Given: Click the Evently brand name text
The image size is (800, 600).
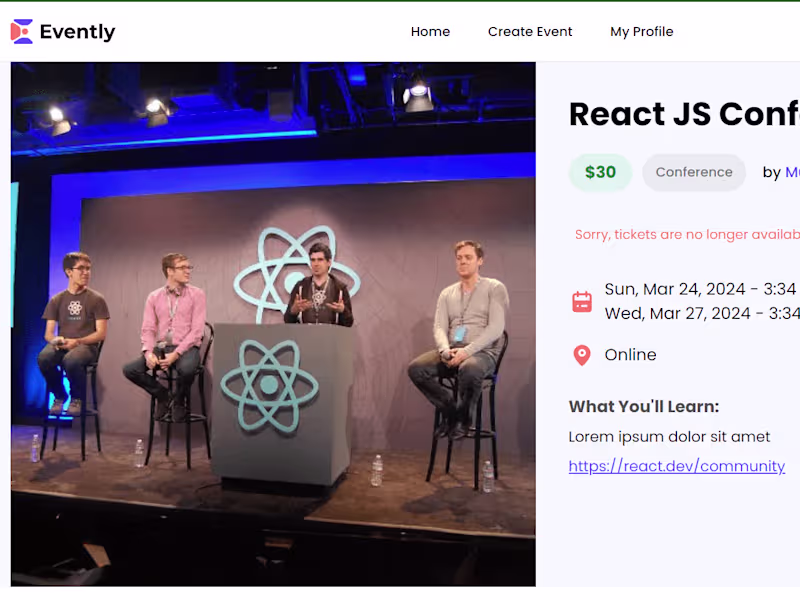Looking at the screenshot, I should 78,32.
